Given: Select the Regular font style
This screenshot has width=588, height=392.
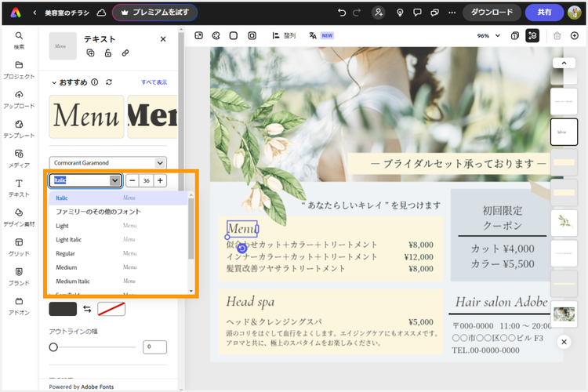Looking at the screenshot, I should click(118, 253).
